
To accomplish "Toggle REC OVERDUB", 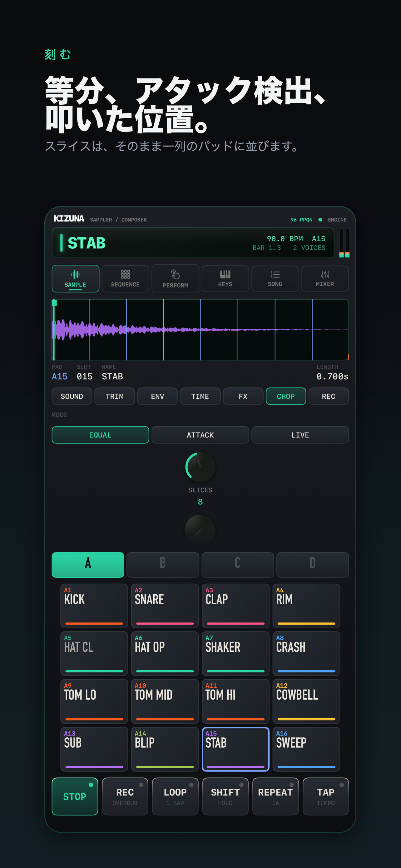I will pos(125,796).
